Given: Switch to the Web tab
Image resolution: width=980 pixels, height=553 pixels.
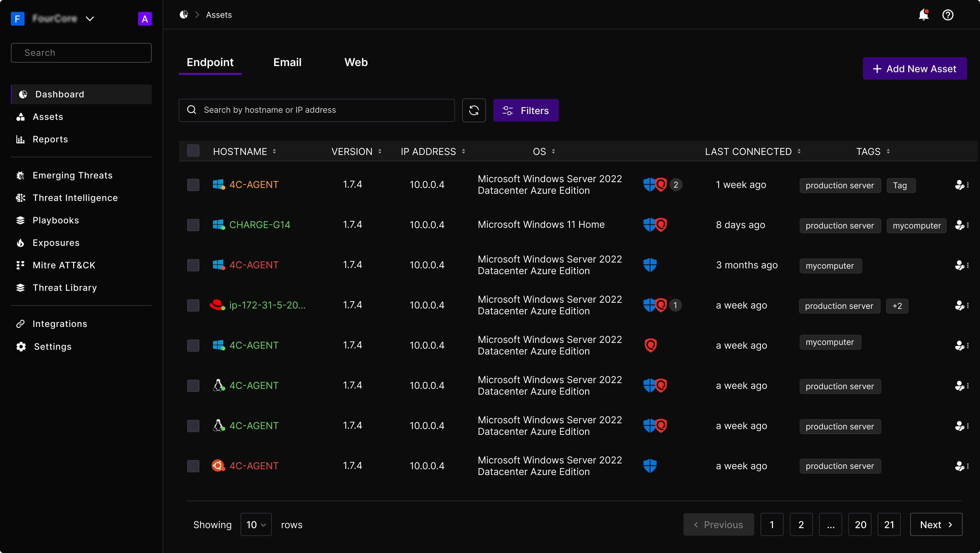Looking at the screenshot, I should pos(356,62).
